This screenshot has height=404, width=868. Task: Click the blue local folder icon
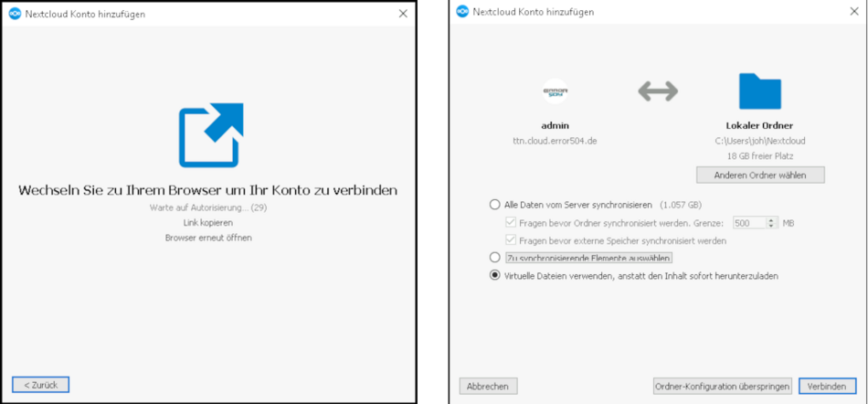tap(760, 90)
